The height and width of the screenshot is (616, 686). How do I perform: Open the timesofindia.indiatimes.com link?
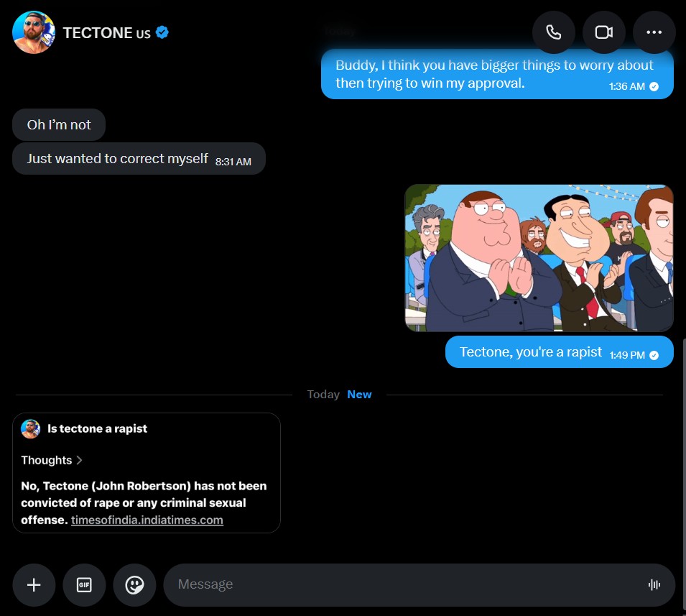coord(147,520)
